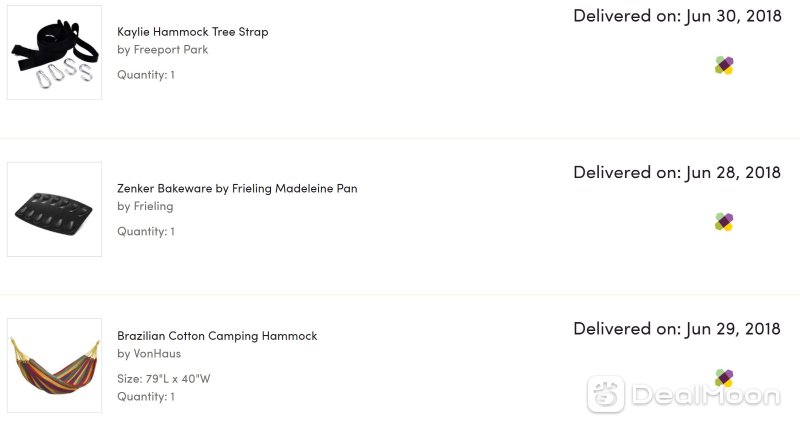Screen dimensions: 800x427
Task: Open Brazilian Cotton Camping Hammock link
Action: (217, 336)
